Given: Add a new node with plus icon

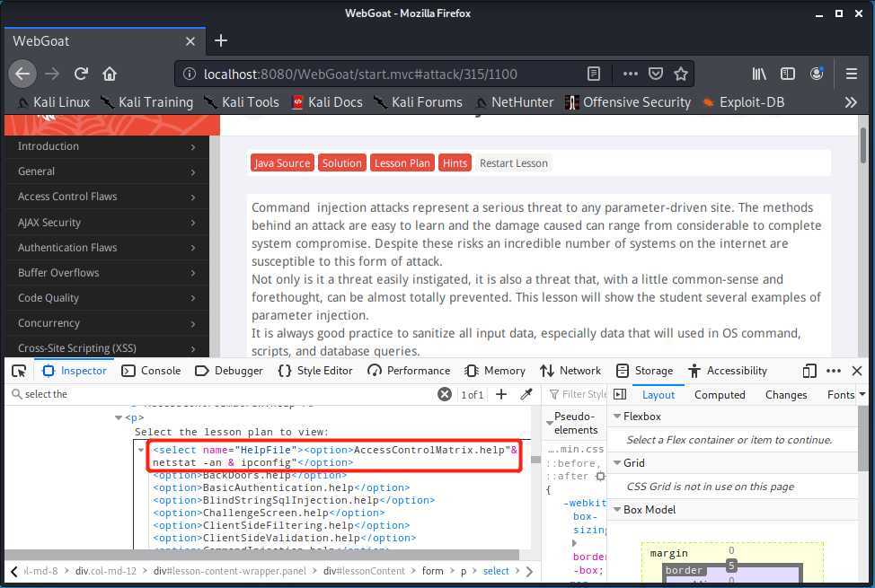Looking at the screenshot, I should (x=501, y=394).
